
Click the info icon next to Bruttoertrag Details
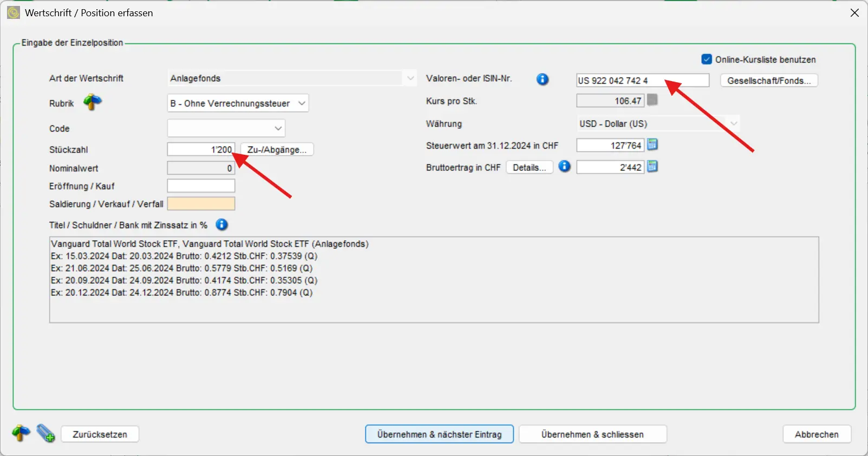click(564, 167)
